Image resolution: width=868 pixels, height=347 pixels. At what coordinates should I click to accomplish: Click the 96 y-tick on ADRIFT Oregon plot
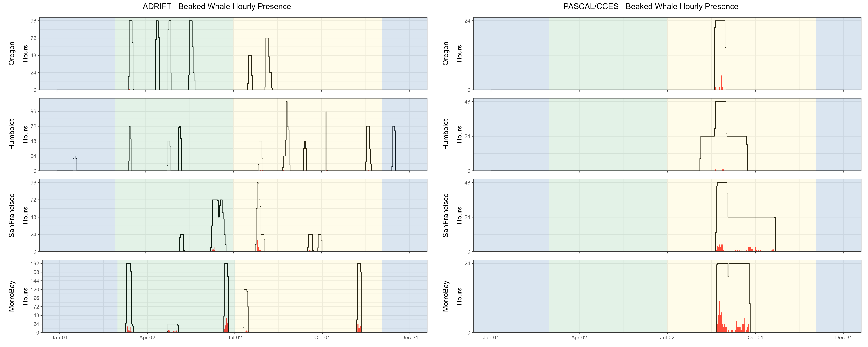pos(33,21)
